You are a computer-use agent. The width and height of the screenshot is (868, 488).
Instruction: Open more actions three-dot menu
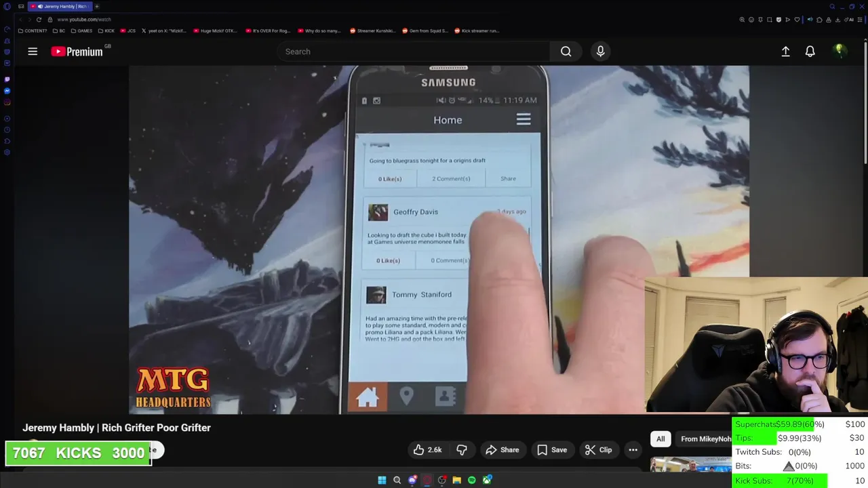pos(633,450)
